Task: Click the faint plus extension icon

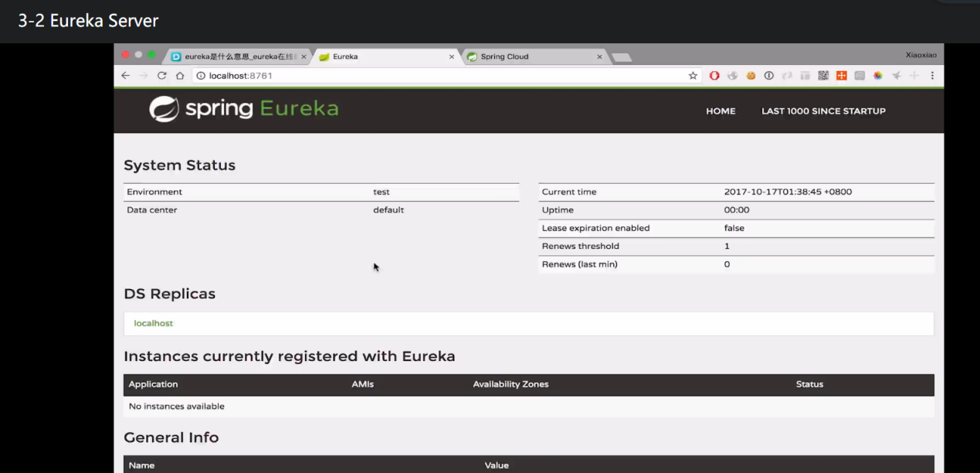Action: point(914,76)
